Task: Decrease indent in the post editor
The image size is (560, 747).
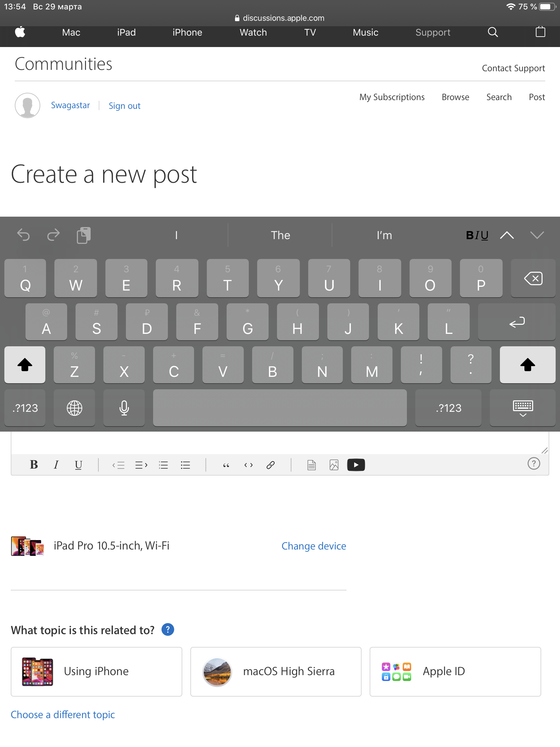Action: click(x=119, y=465)
